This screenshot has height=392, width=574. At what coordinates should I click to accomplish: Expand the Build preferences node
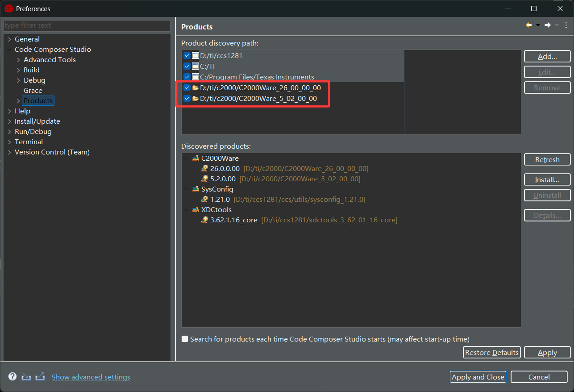point(18,70)
